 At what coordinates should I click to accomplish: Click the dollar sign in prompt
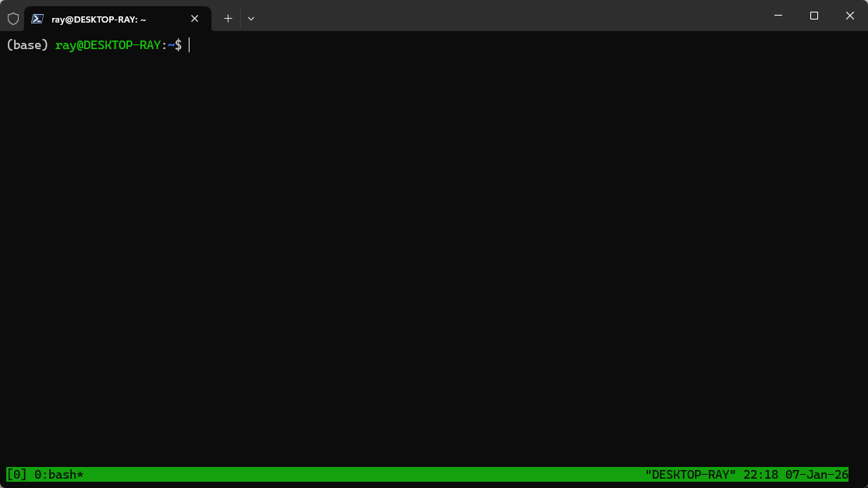coord(178,45)
